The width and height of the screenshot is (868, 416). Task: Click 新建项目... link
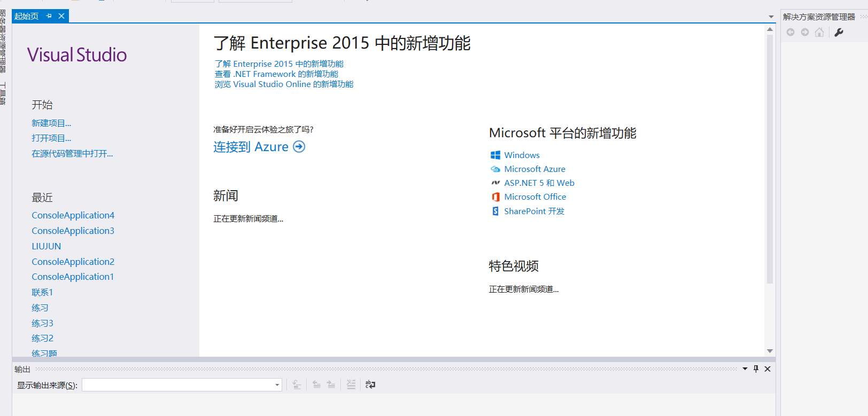point(51,123)
